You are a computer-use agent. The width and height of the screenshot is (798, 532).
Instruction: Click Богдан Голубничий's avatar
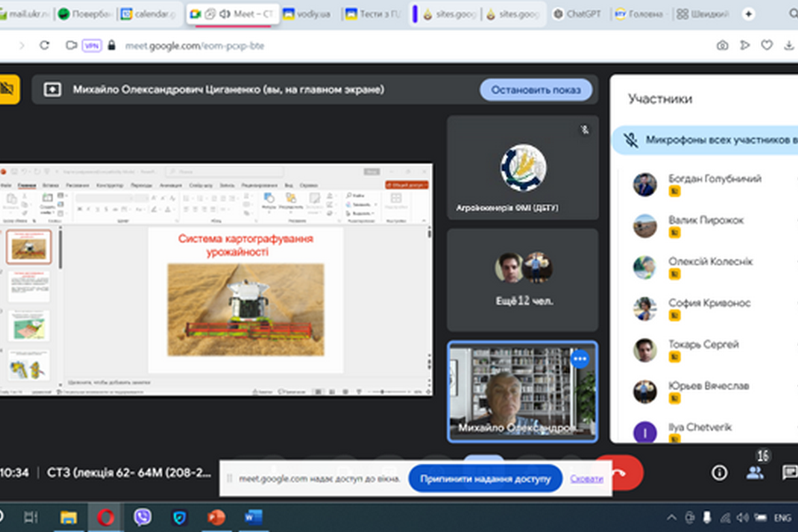pyautogui.click(x=645, y=184)
